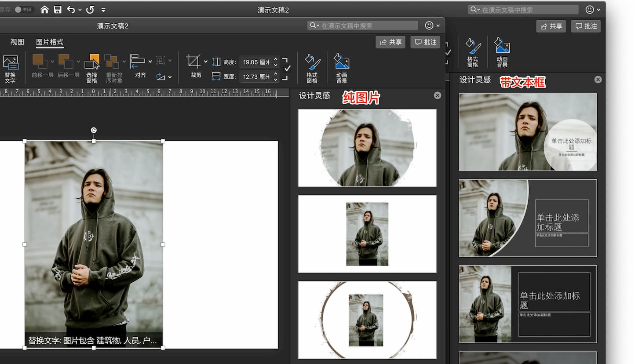
Task: Expand the group objects dropdown arrow
Action: 170,61
